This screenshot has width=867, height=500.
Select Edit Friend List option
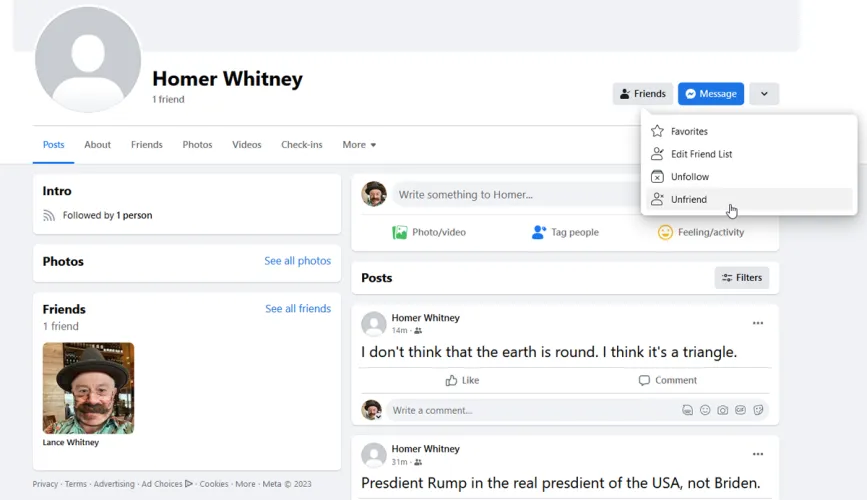(x=701, y=154)
